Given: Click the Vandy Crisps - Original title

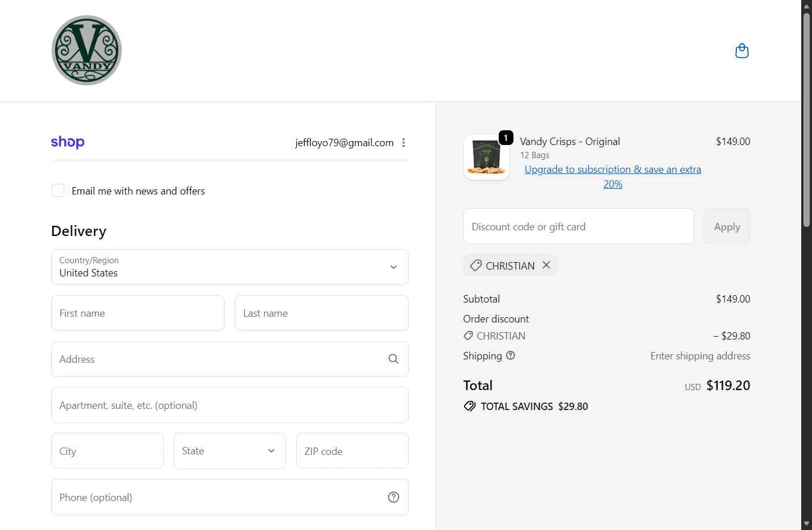Looking at the screenshot, I should [570, 142].
